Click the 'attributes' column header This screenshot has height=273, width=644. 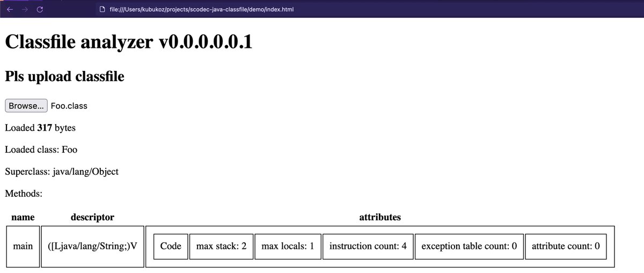click(x=380, y=217)
